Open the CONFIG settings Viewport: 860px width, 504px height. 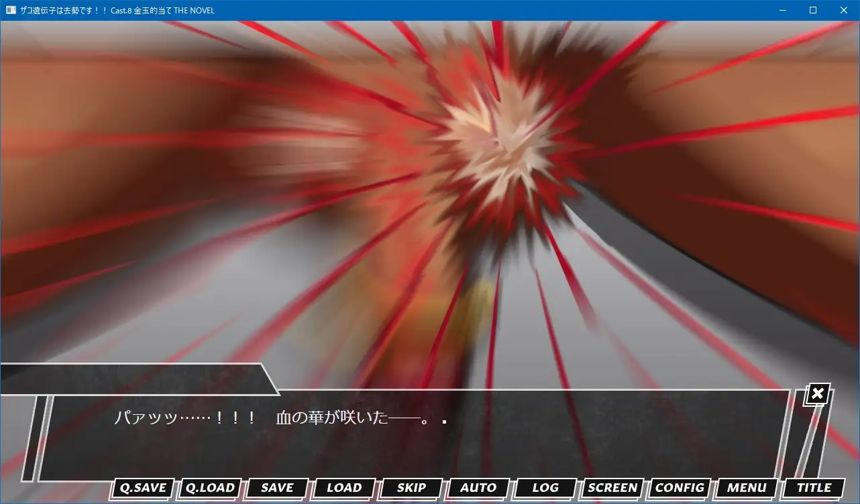click(x=680, y=488)
